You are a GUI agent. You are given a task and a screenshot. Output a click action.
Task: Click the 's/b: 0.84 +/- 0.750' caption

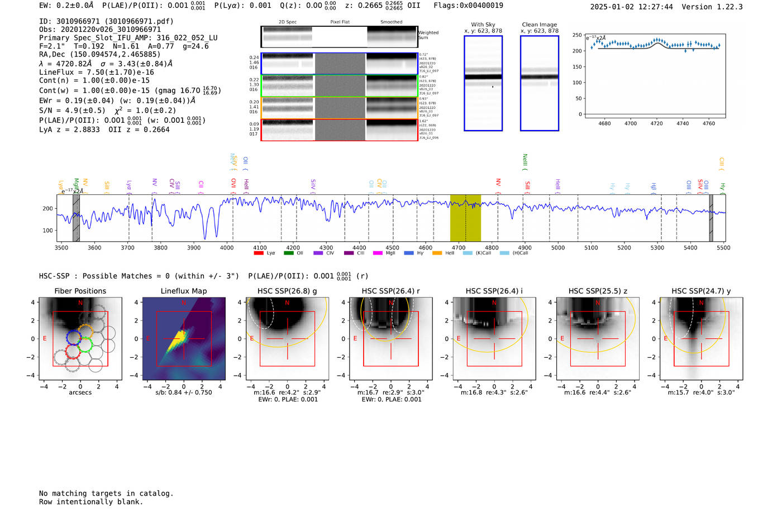pos(184,392)
